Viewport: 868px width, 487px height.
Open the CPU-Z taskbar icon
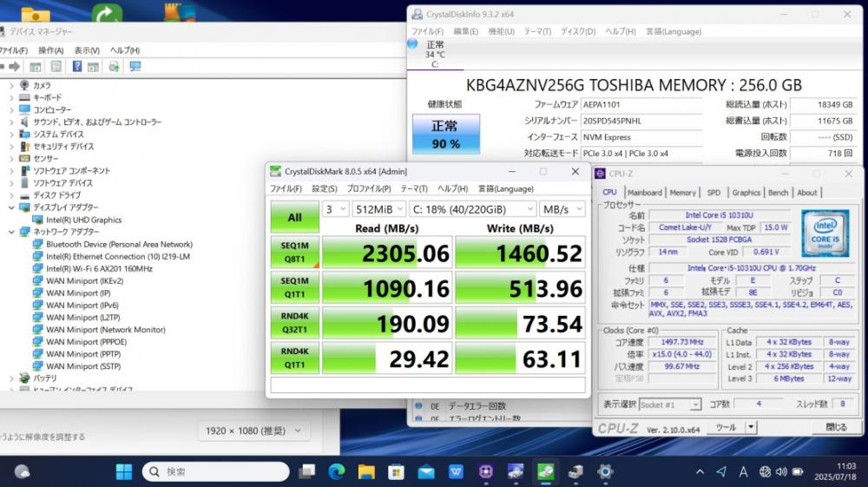click(486, 471)
